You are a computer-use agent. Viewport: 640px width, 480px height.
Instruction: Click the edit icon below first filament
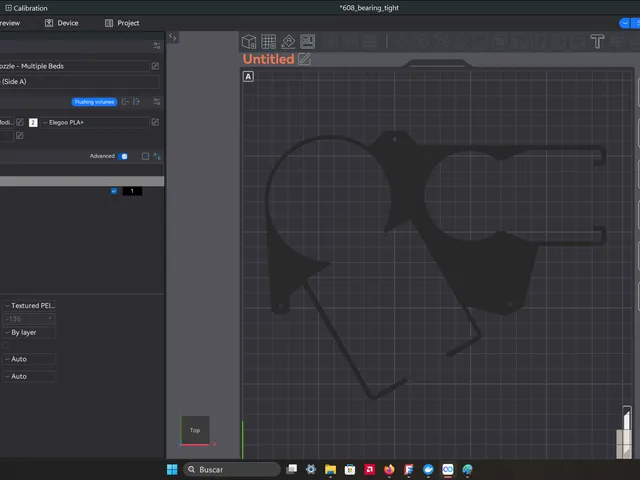(x=20, y=136)
